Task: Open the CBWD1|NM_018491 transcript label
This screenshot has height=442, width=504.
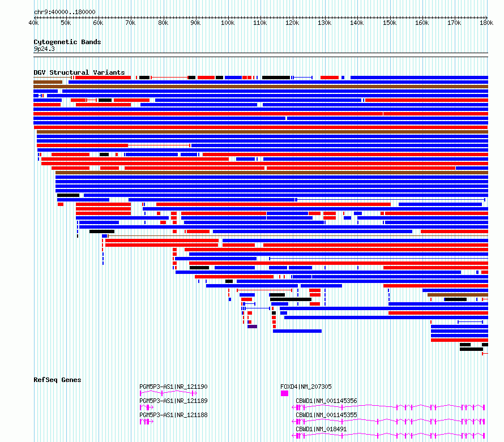Action: click(321, 429)
